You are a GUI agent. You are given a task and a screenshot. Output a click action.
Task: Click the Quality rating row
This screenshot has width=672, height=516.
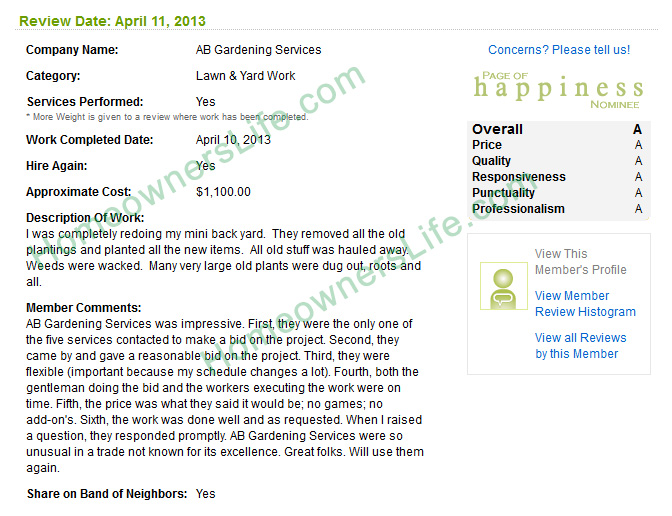pyautogui.click(x=557, y=161)
